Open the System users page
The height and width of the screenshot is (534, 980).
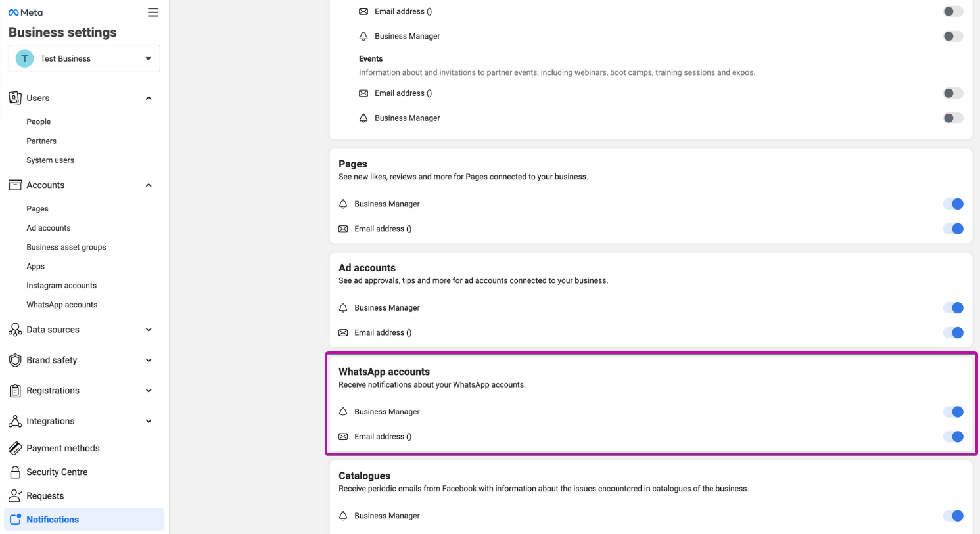(x=50, y=160)
